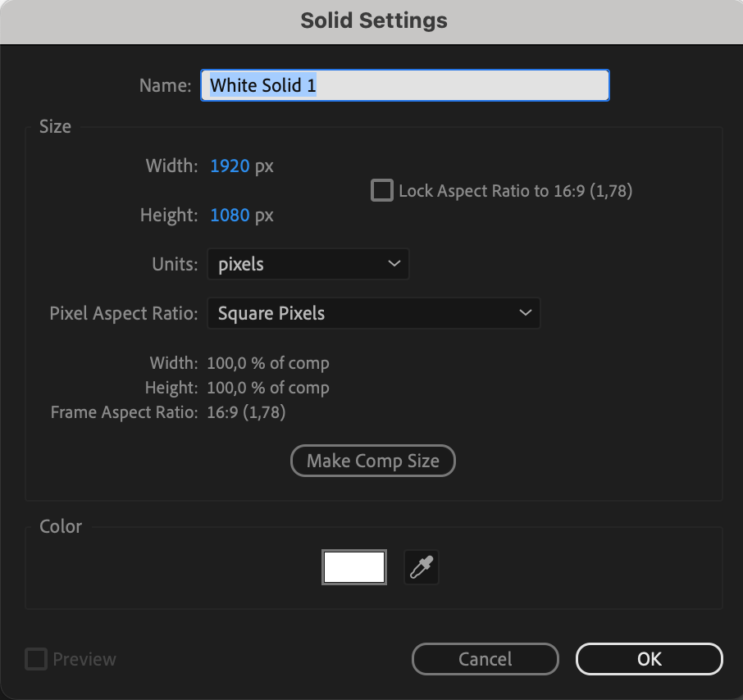Toggle the Preview checkbox
This screenshot has width=743, height=700.
tap(36, 659)
